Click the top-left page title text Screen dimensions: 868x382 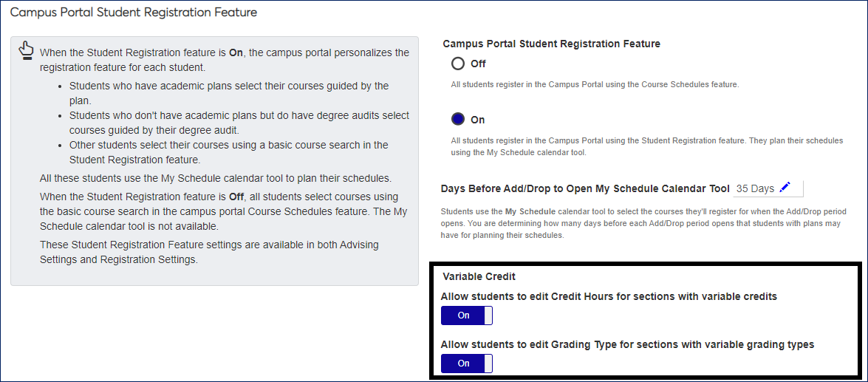134,13
